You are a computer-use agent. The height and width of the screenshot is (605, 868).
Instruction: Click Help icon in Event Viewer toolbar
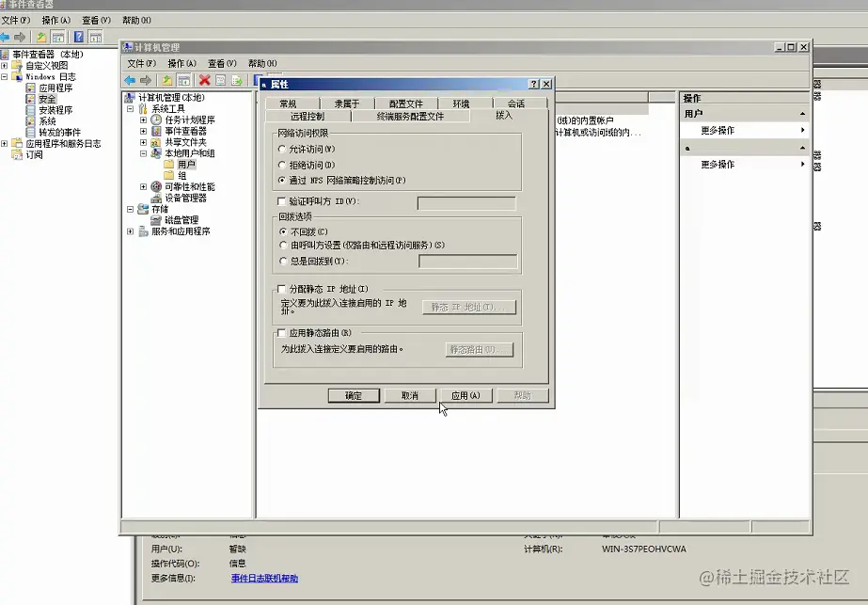[x=79, y=37]
